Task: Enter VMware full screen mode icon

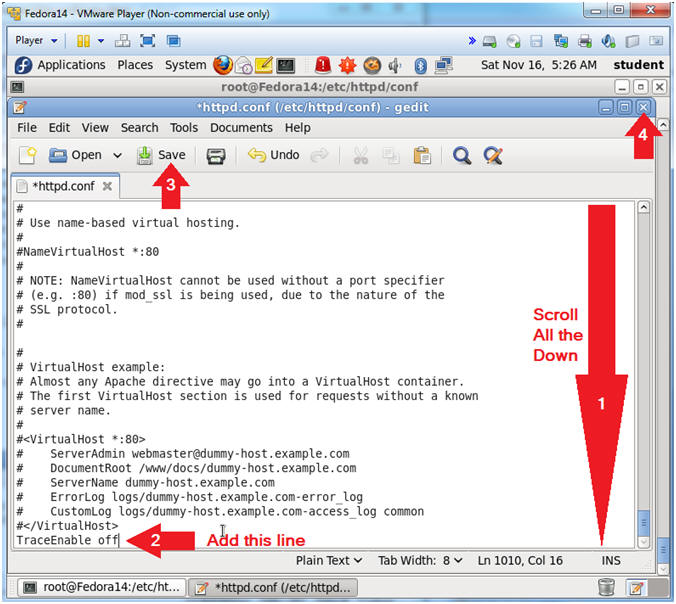Action: 147,41
